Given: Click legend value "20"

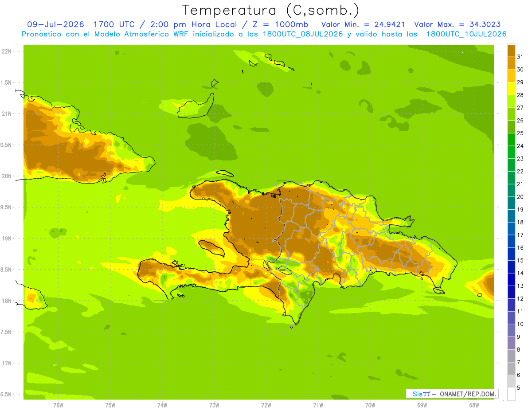Looking at the screenshot, I should click(520, 196).
